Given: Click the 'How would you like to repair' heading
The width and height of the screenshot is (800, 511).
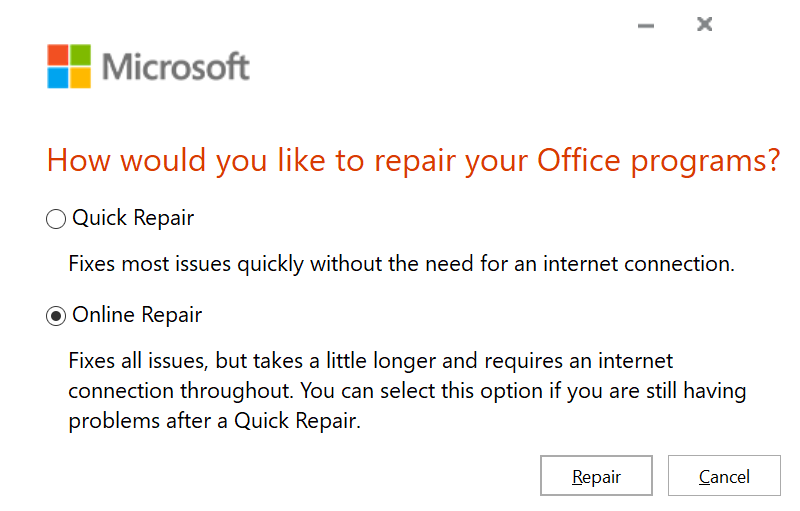Looking at the screenshot, I should 413,161.
